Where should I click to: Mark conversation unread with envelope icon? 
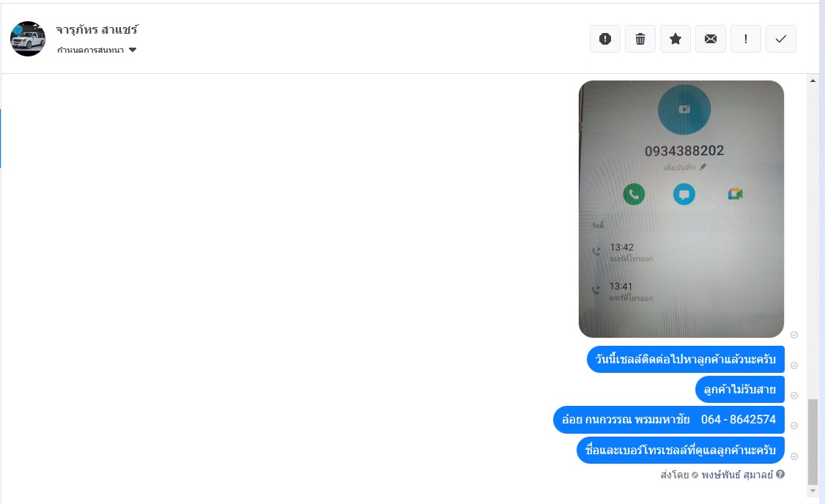click(x=711, y=39)
